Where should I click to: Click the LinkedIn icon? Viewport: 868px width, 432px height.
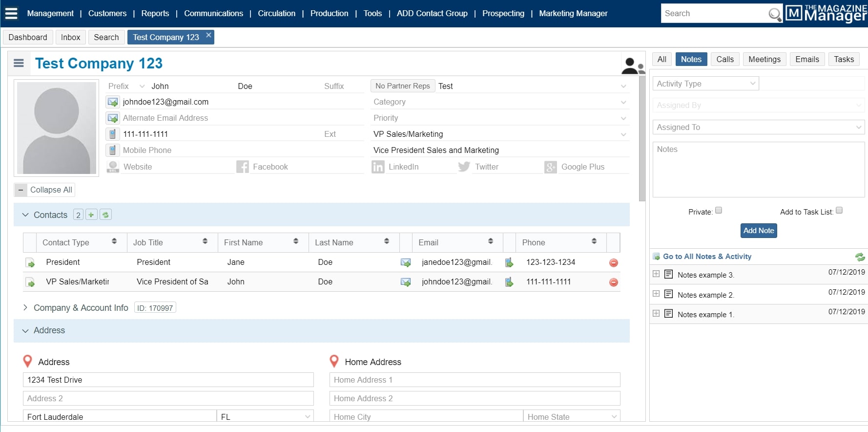click(x=378, y=167)
